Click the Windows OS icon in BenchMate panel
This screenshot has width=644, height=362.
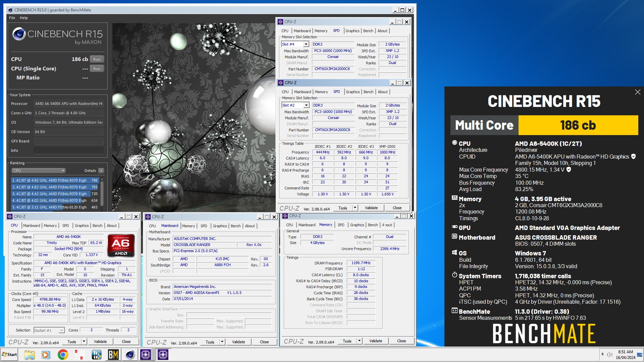click(454, 252)
